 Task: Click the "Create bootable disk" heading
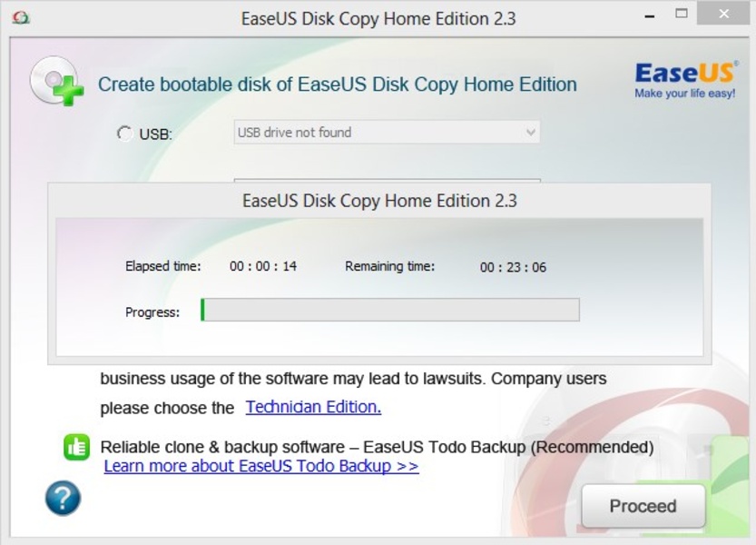pos(337,84)
